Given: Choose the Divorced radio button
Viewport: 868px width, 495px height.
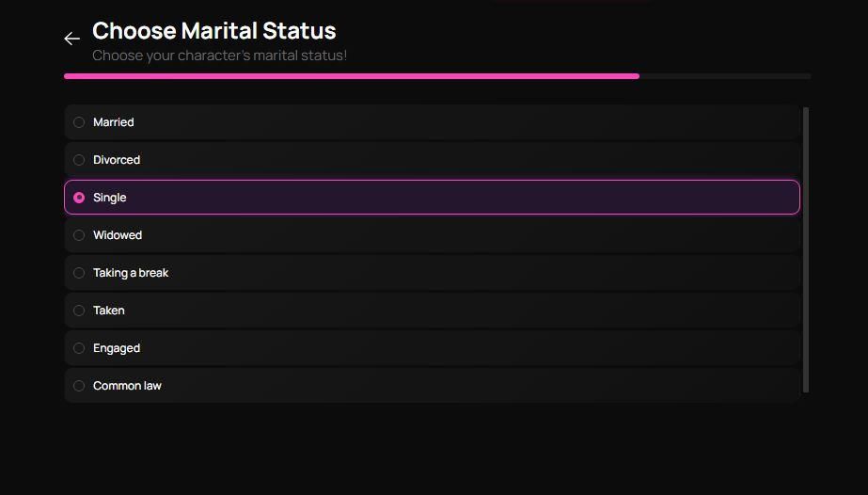Looking at the screenshot, I should pos(79,160).
